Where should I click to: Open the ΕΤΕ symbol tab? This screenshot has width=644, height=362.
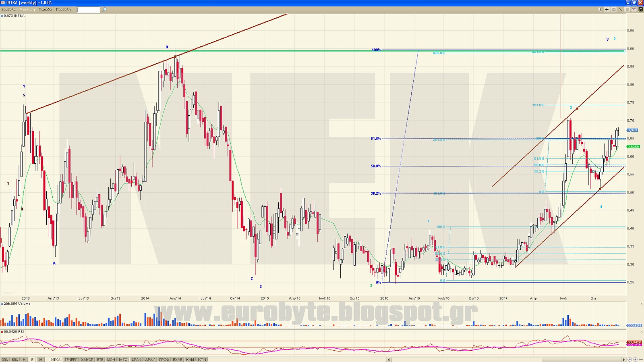click(x=100, y=360)
